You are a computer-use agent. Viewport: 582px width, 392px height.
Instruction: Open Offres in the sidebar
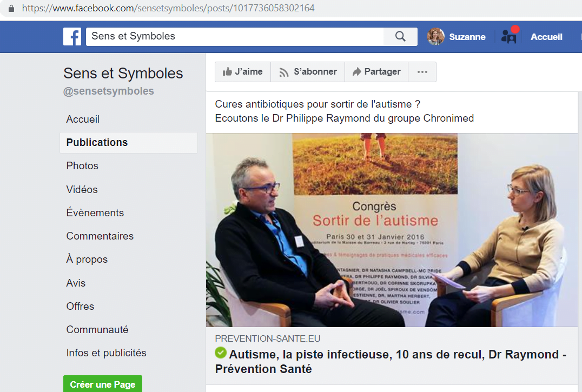[x=80, y=307]
